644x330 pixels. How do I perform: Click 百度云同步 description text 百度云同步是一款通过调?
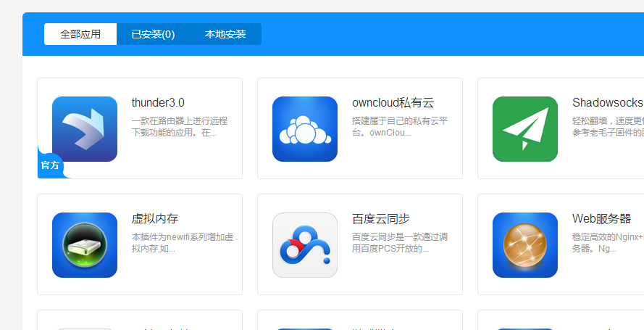[x=400, y=237]
